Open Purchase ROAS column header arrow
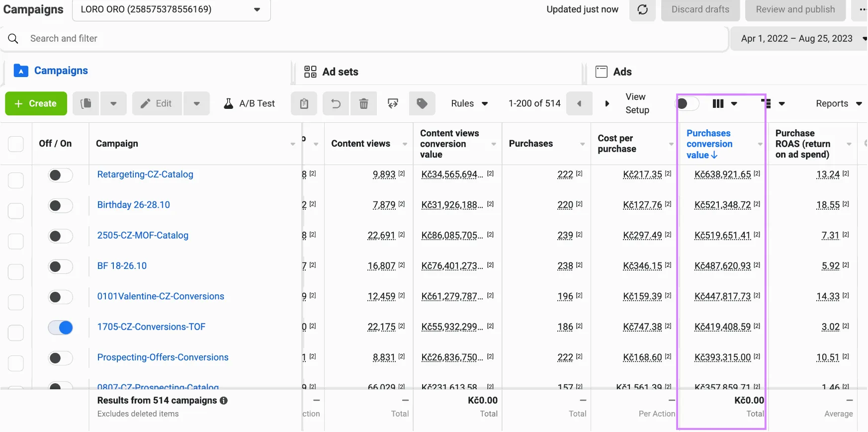868x432 pixels. point(849,144)
